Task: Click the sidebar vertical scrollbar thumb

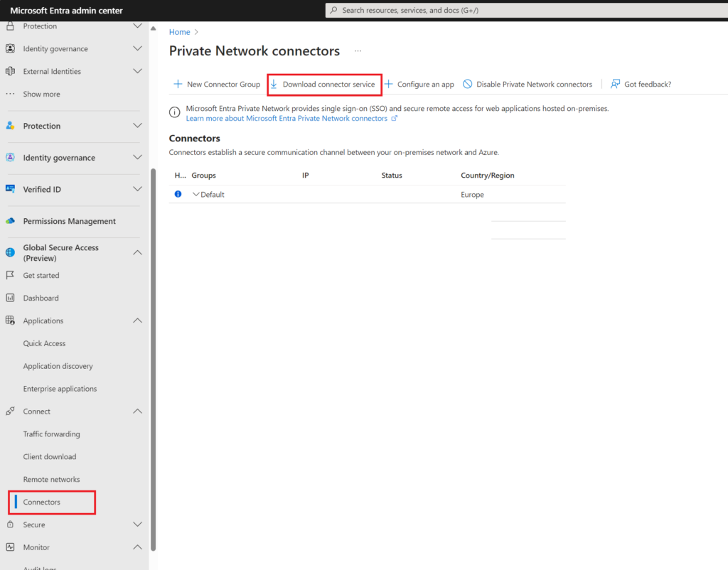Action: click(x=154, y=360)
